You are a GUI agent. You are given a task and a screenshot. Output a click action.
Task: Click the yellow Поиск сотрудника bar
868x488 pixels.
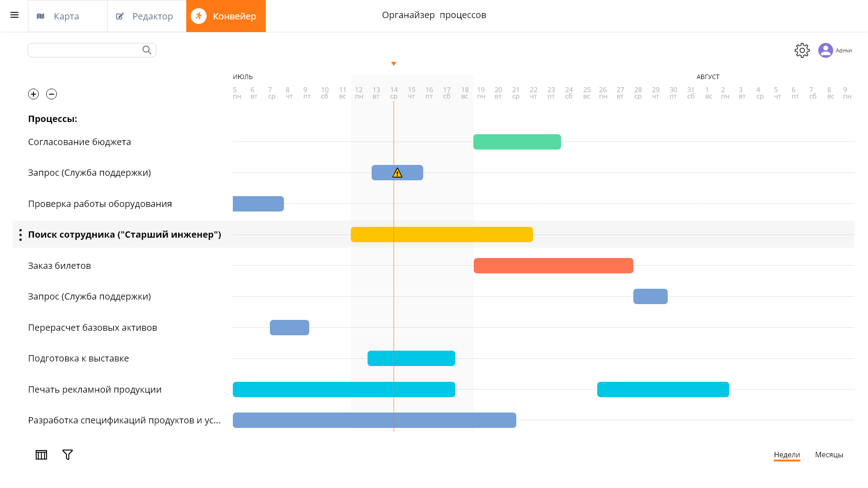(x=442, y=235)
